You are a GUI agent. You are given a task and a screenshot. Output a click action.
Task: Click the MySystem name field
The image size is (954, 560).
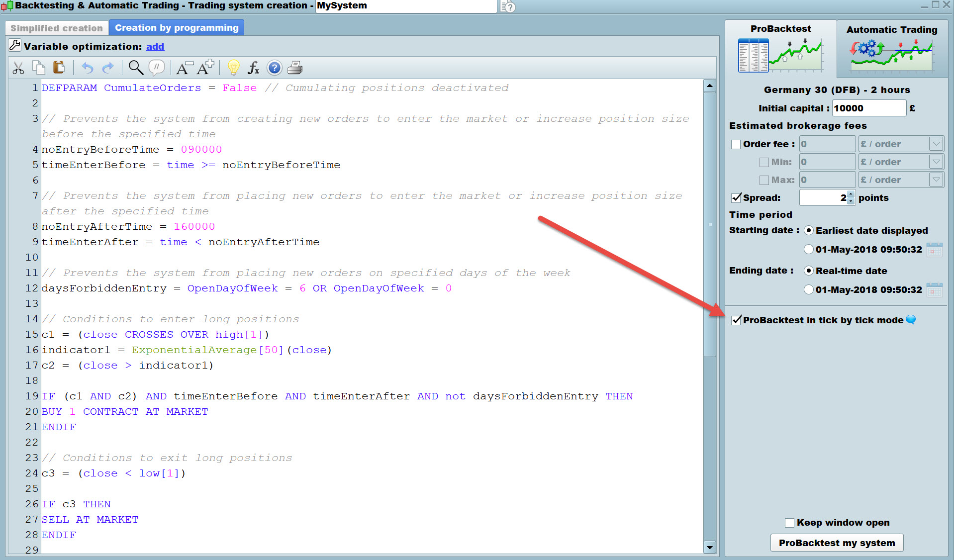tap(406, 6)
